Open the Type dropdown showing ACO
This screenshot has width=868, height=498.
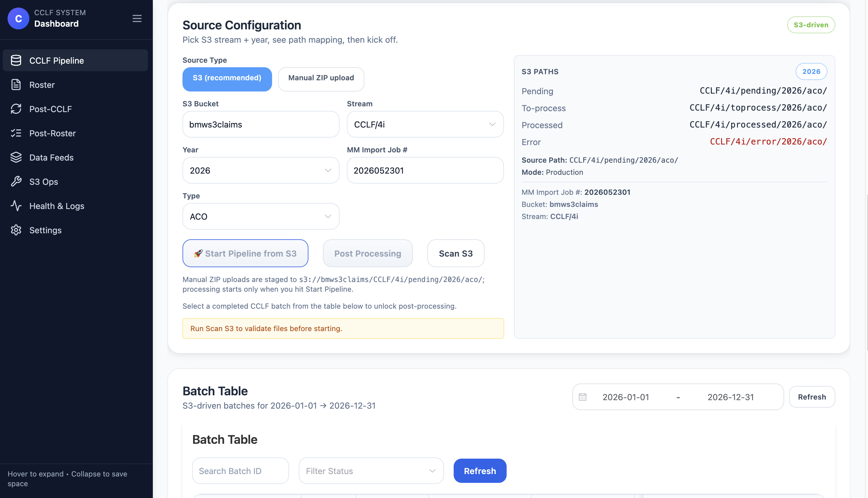261,216
